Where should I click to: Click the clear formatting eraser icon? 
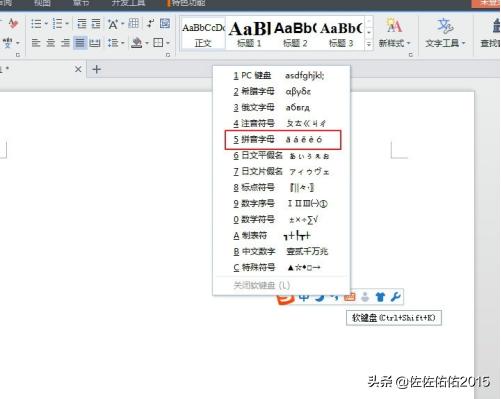pyautogui.click(x=13, y=23)
